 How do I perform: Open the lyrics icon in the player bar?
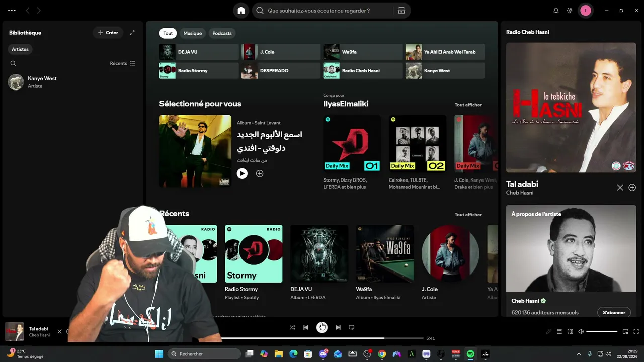coord(549,332)
